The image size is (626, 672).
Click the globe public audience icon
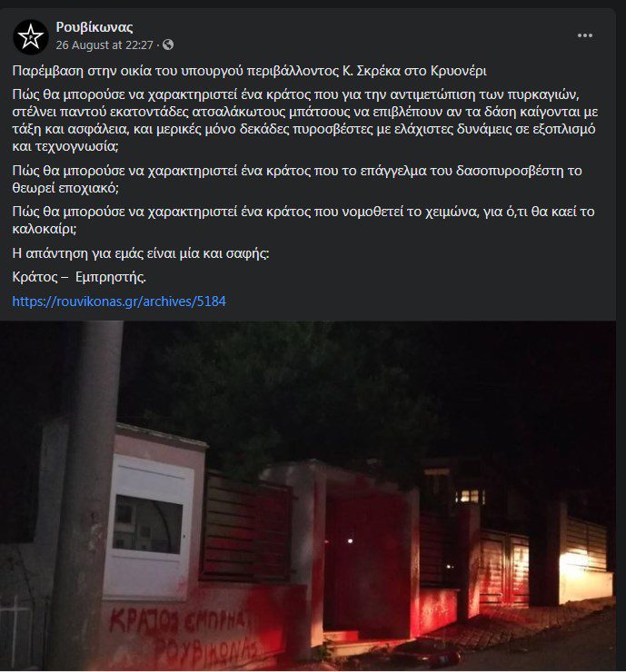168,44
